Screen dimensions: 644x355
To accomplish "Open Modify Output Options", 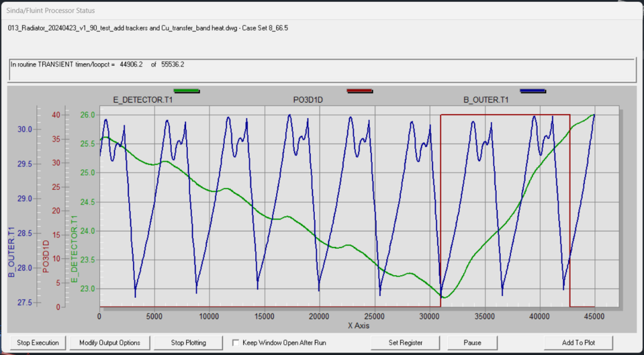I will pyautogui.click(x=110, y=342).
